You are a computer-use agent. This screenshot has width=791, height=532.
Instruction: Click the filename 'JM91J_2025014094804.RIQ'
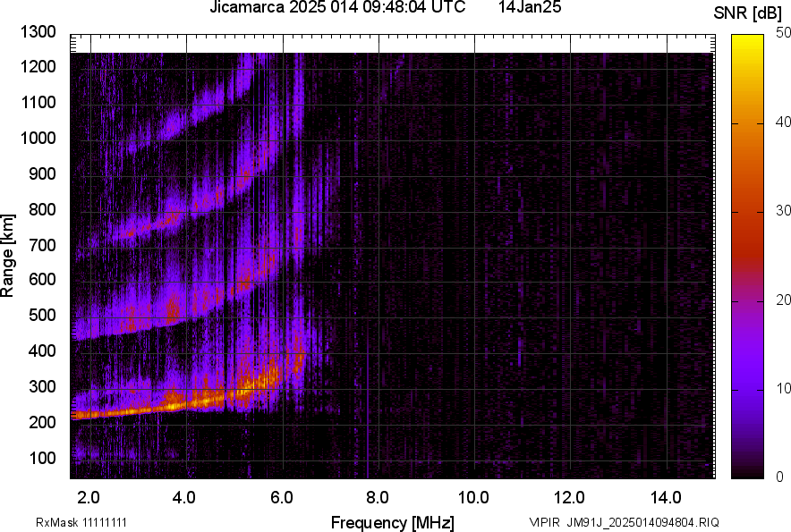tap(642, 522)
